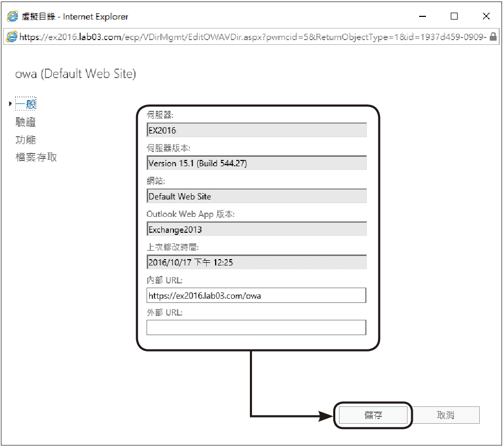Click the 取消 button
This screenshot has width=504, height=447.
(x=445, y=415)
